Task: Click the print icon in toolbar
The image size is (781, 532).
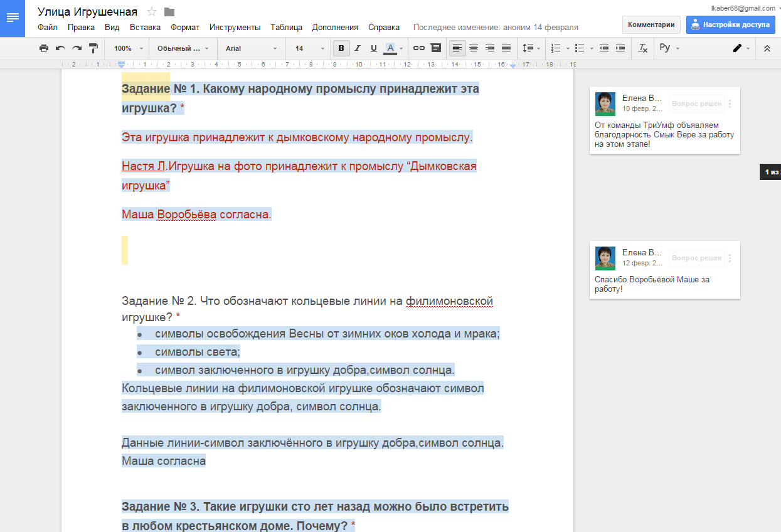Action: point(43,48)
